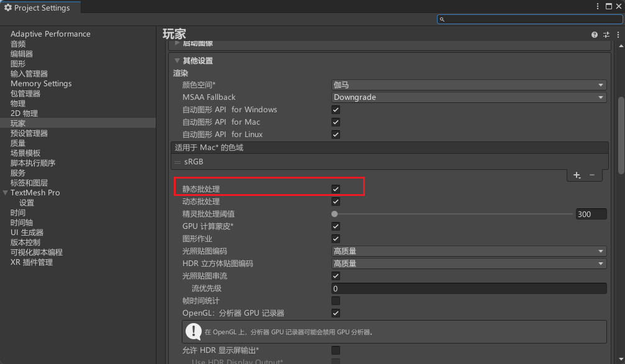Enable the 帧时间统计 checkbox
This screenshot has width=625, height=364.
tap(336, 301)
